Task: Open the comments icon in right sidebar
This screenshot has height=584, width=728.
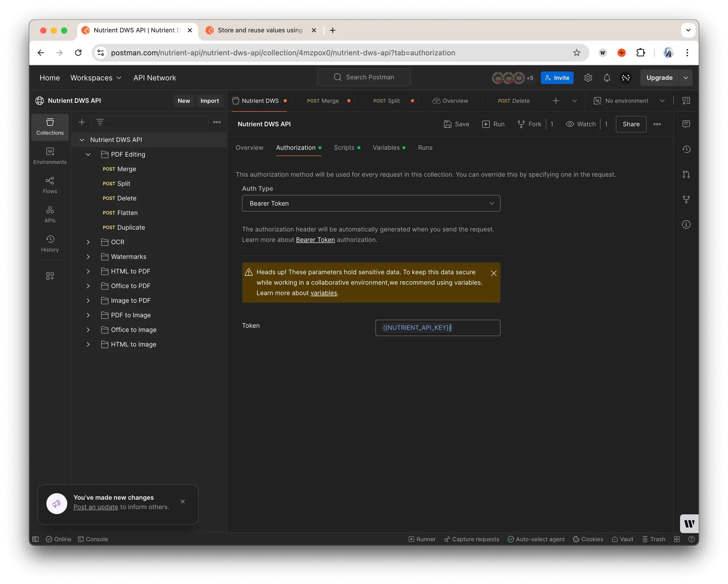Action: (x=686, y=124)
